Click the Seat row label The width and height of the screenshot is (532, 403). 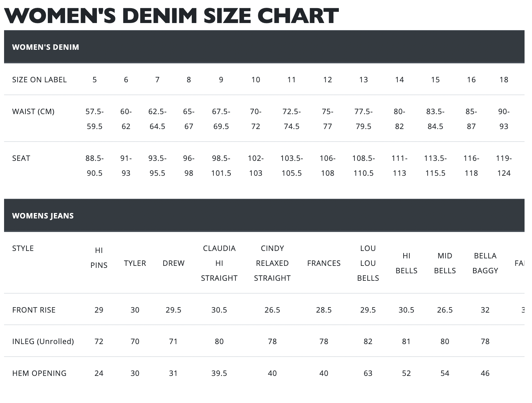click(21, 158)
